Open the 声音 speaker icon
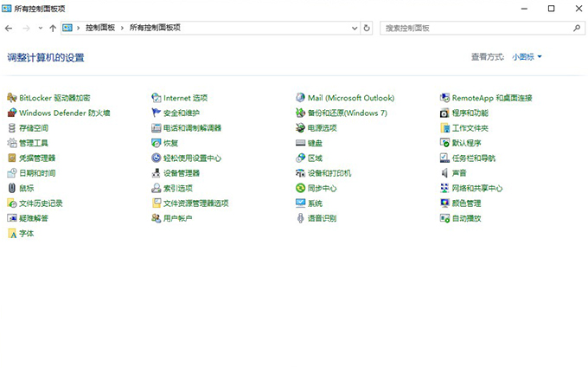The width and height of the screenshot is (588, 368). (x=444, y=173)
